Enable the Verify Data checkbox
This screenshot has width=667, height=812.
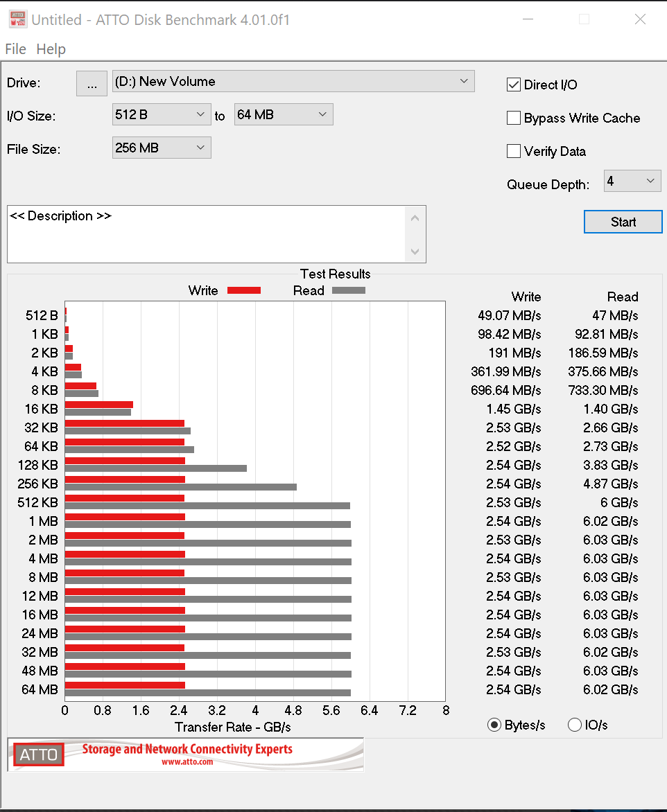click(514, 151)
